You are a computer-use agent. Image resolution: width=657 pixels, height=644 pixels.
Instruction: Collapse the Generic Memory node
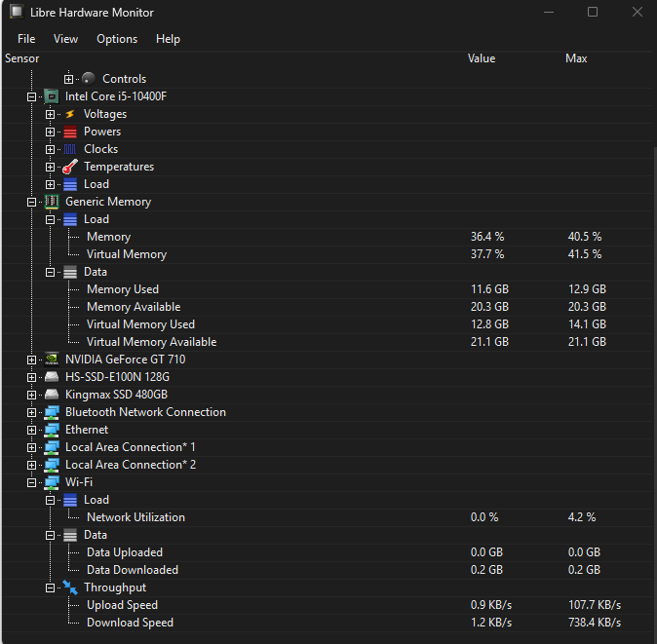[31, 203]
